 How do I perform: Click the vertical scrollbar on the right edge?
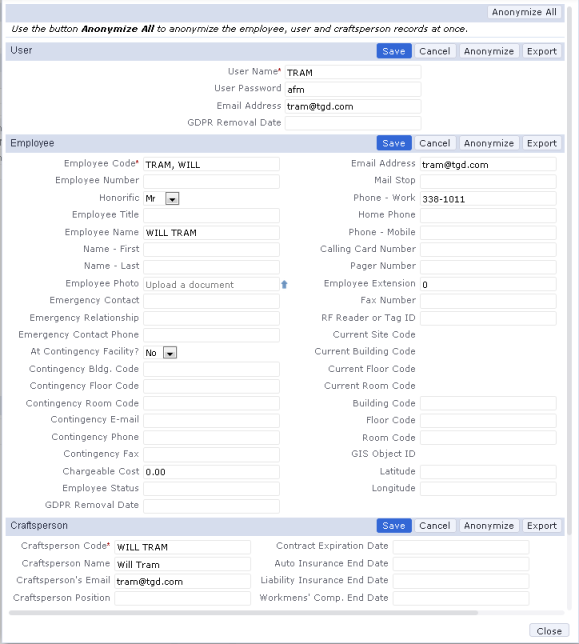tap(569, 164)
